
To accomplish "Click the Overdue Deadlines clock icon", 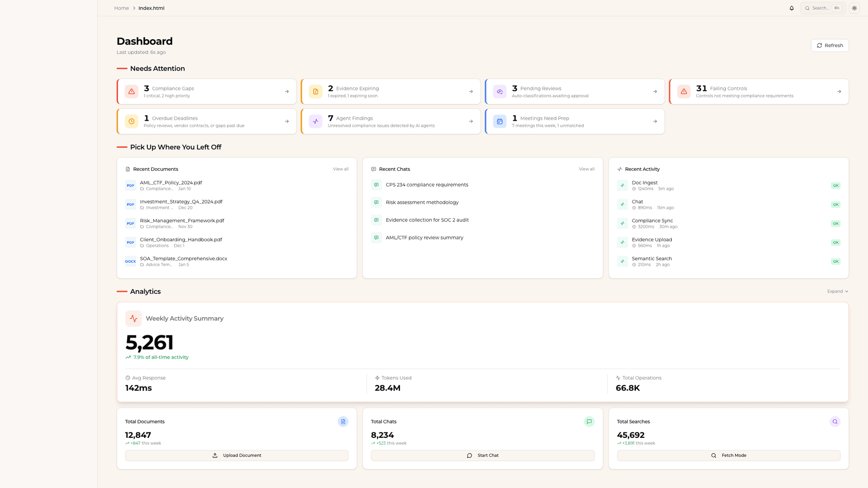I will pos(132,122).
